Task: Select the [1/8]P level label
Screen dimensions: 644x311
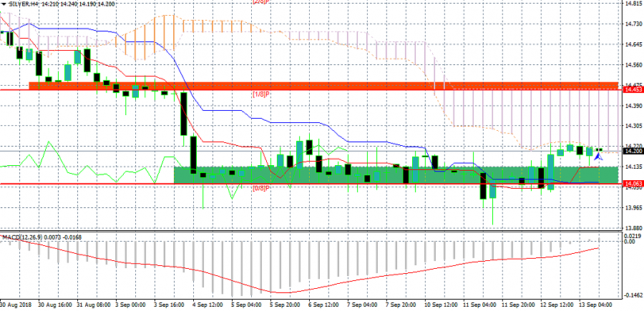Action: pyautogui.click(x=260, y=94)
